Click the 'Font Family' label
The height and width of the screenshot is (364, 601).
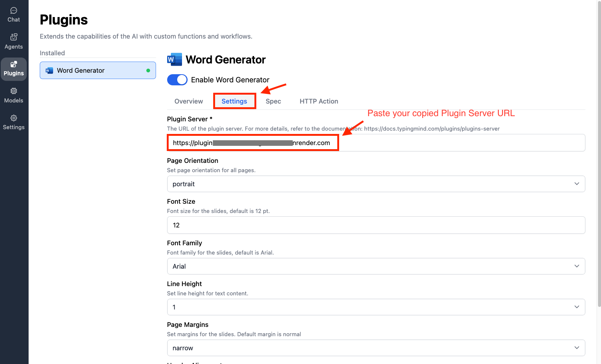[x=185, y=243]
